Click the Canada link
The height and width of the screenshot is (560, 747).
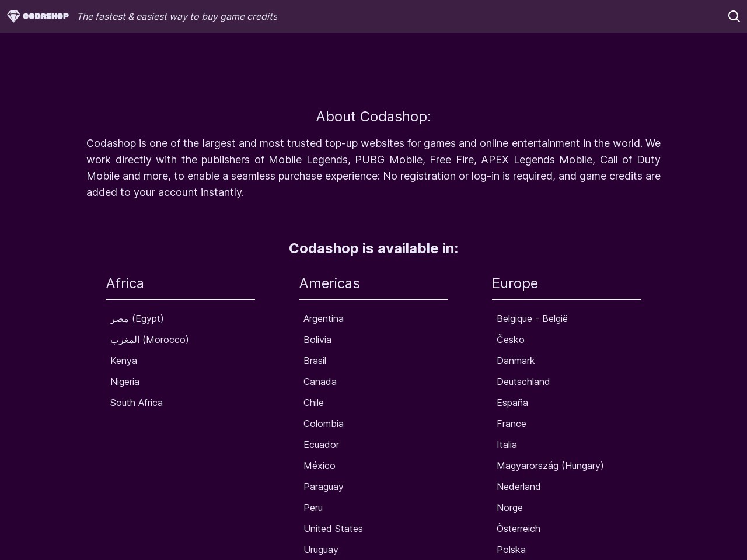pos(320,381)
